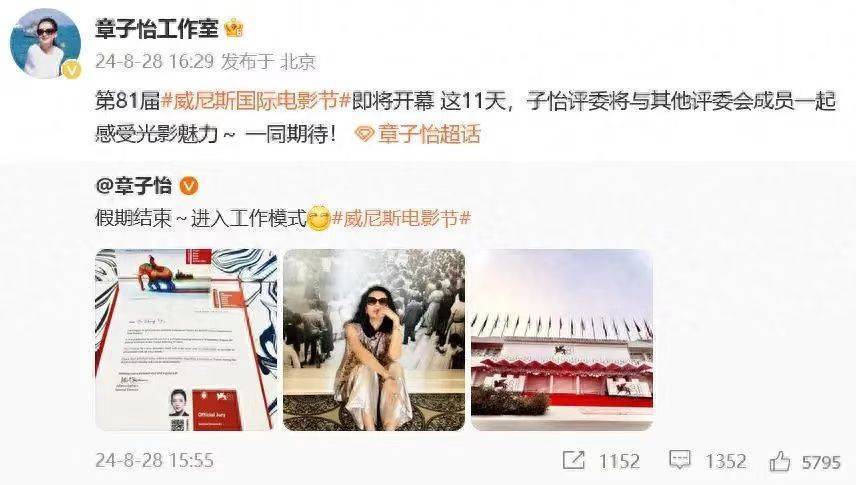The image size is (856, 485).
Task: Click the repost share icon
Action: 573,460
